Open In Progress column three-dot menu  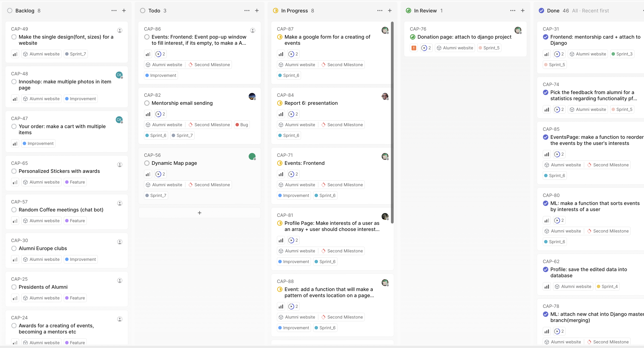click(x=380, y=11)
